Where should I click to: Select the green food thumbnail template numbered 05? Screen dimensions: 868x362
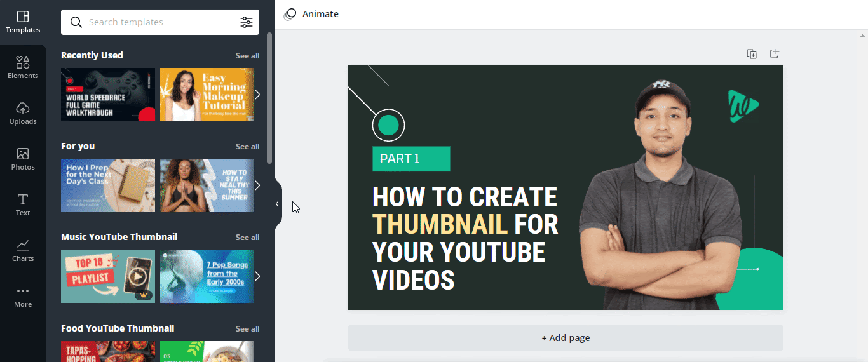click(207, 351)
